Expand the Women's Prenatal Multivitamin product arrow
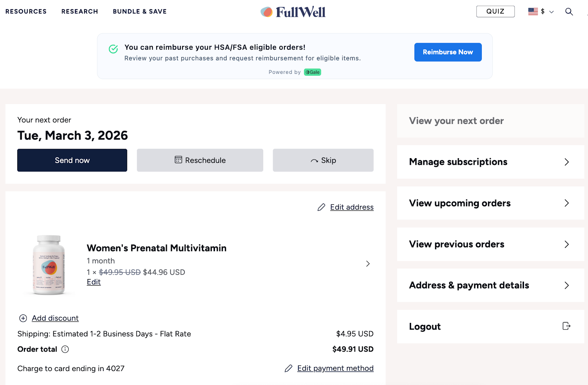 (368, 264)
